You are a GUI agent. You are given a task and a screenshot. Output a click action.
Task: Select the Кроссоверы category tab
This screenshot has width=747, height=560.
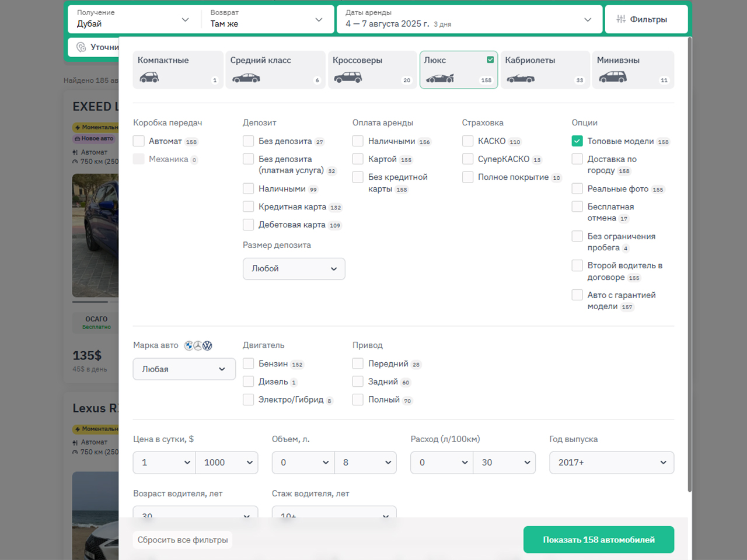pyautogui.click(x=372, y=70)
